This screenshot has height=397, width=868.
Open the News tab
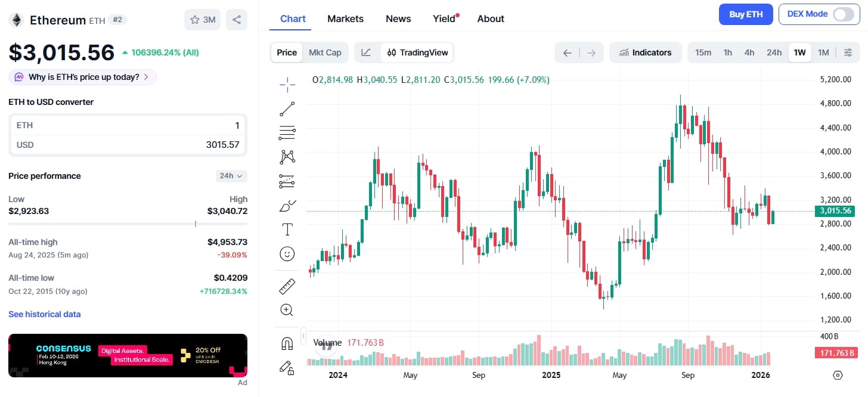point(398,18)
